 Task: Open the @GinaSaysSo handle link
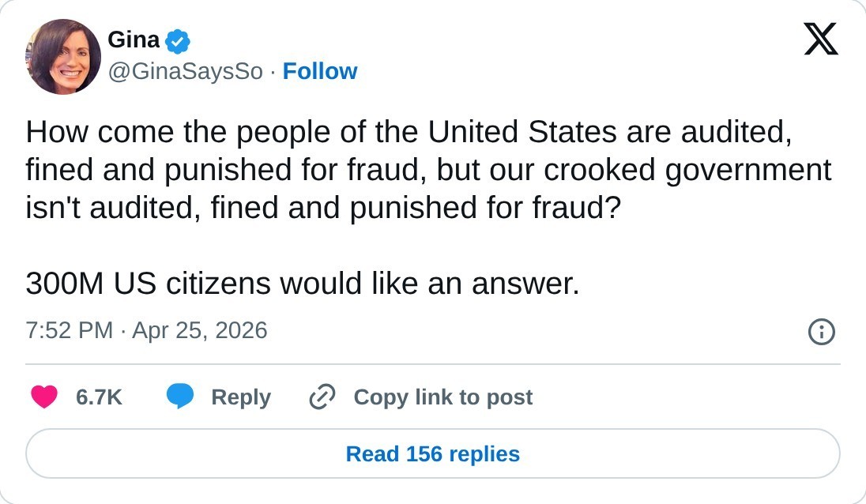(x=185, y=71)
